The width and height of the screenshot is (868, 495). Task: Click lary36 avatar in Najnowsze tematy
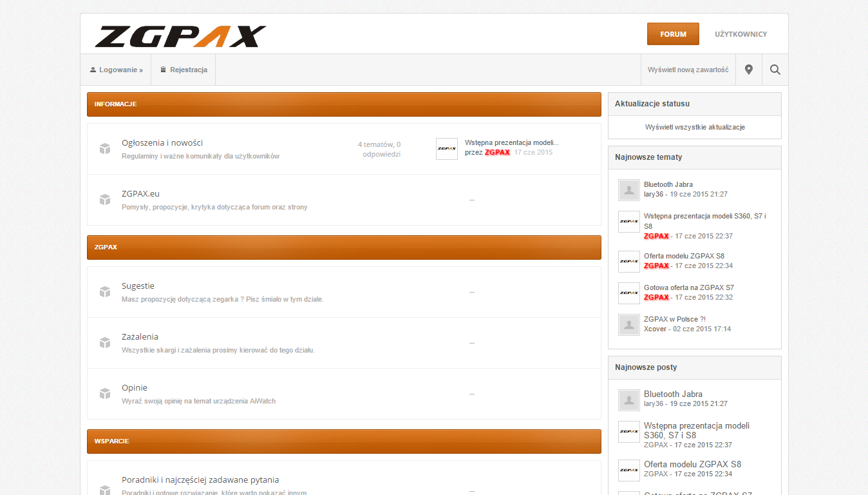(x=629, y=190)
